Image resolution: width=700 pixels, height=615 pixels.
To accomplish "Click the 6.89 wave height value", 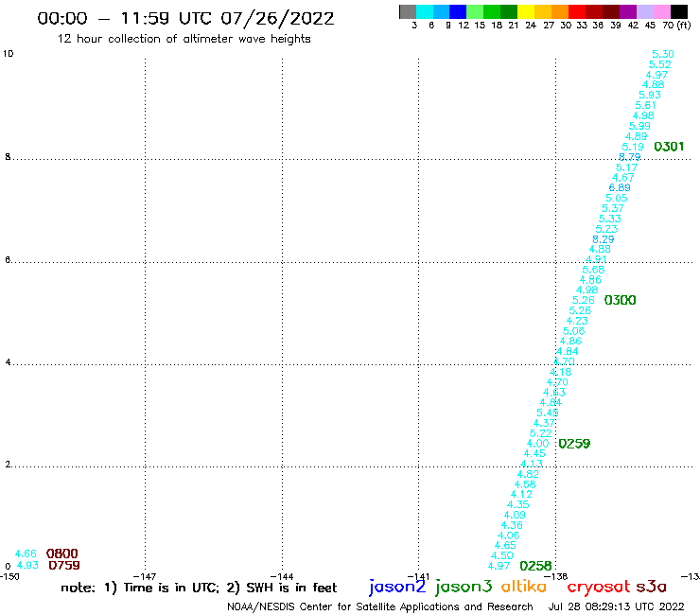I will (620, 187).
